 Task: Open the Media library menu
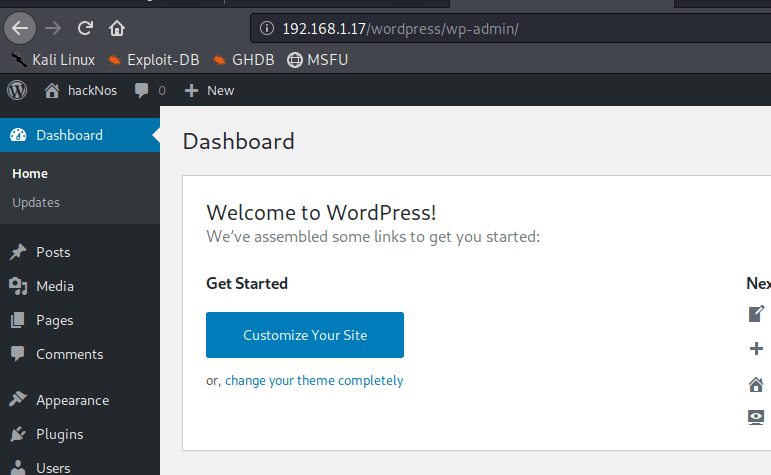(x=80, y=286)
